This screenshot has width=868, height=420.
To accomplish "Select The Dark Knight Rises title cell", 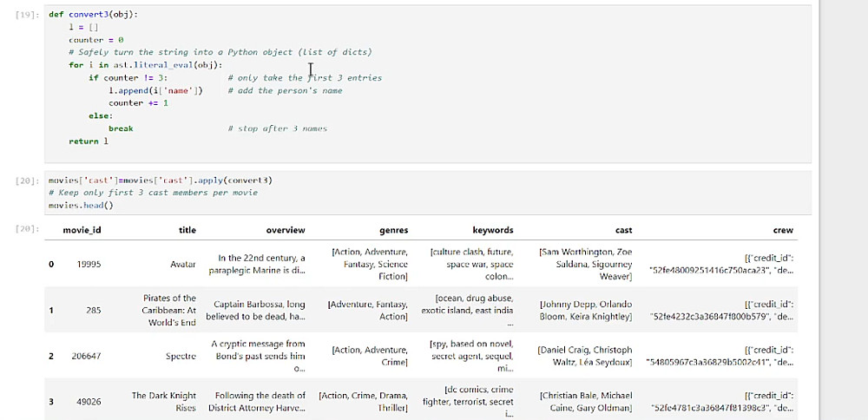I will click(x=163, y=402).
